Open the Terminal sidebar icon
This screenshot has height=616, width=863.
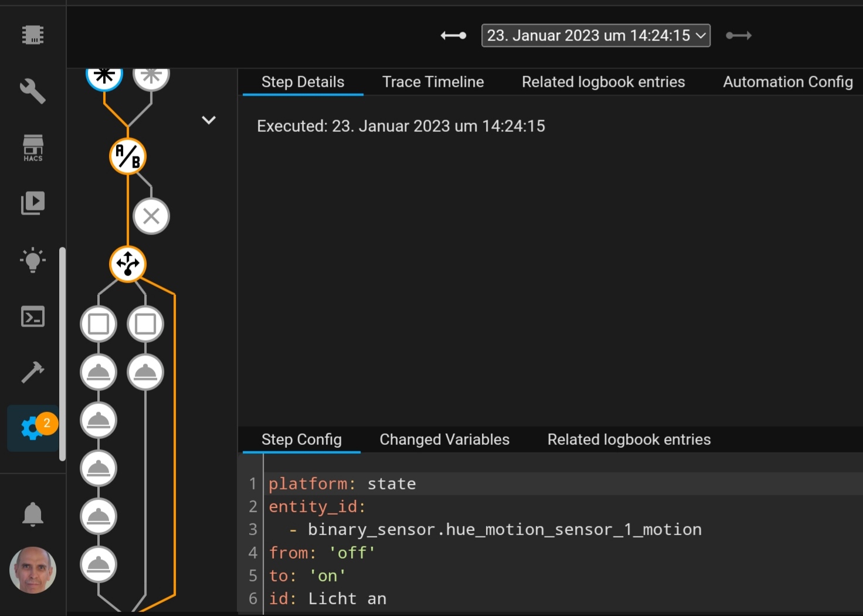point(33,317)
